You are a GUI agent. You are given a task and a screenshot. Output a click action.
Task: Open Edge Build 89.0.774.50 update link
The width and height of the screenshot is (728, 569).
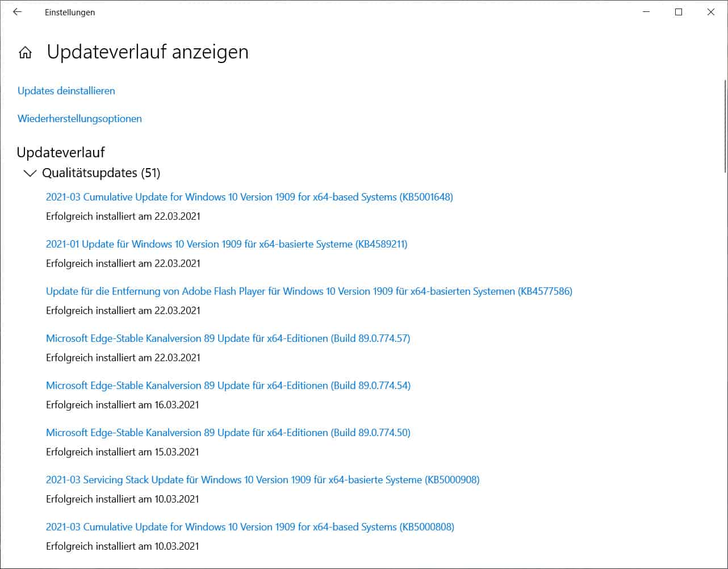228,433
